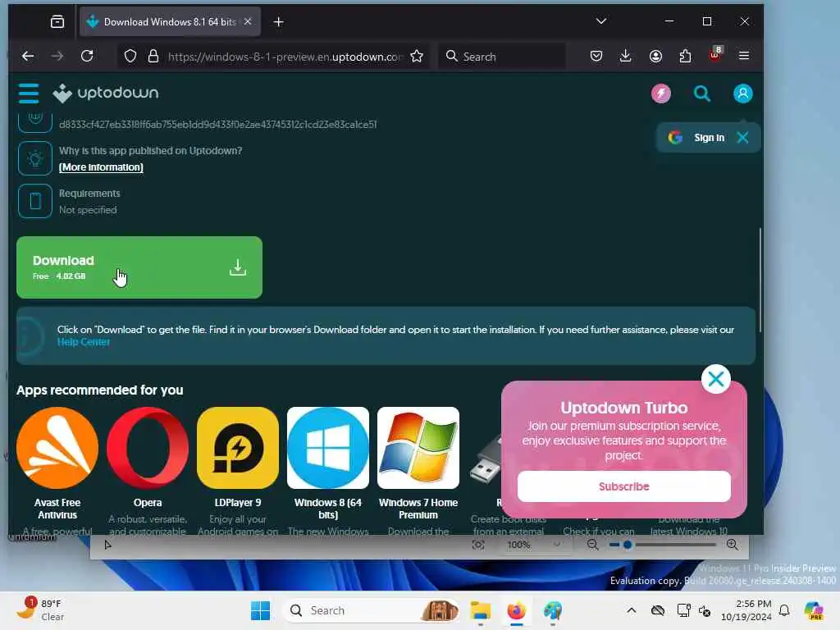This screenshot has height=630, width=840.
Task: Open the Uptodown hamburger menu
Action: [x=29, y=94]
